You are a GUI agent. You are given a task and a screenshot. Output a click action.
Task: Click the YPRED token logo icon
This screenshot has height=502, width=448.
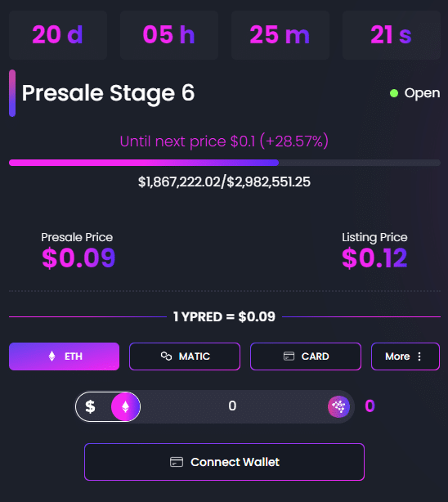coord(338,406)
